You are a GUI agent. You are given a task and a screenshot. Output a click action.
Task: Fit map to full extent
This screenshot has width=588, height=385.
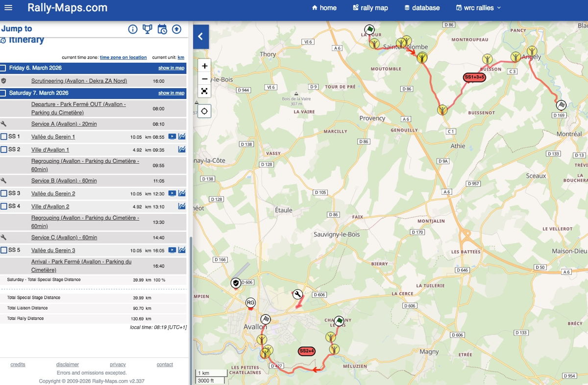pos(204,91)
